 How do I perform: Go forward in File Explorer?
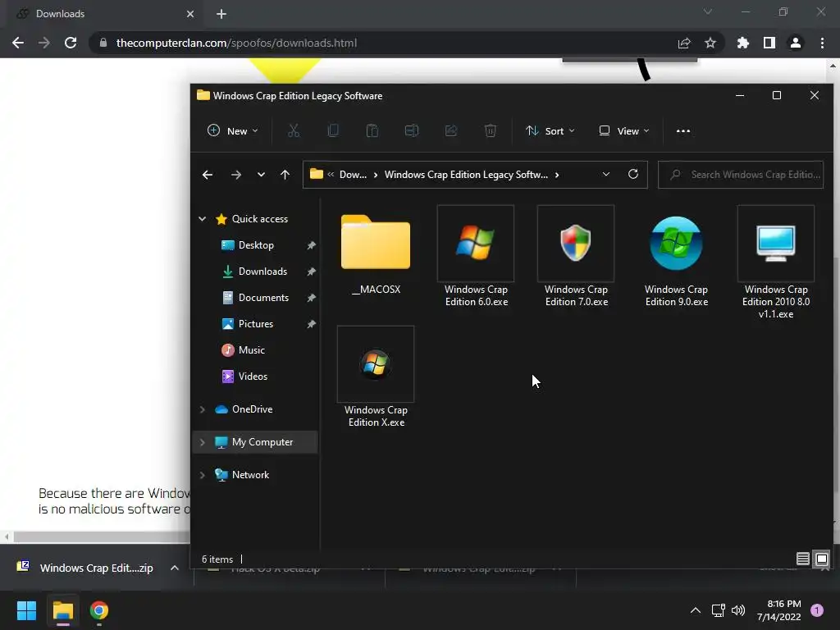(235, 175)
